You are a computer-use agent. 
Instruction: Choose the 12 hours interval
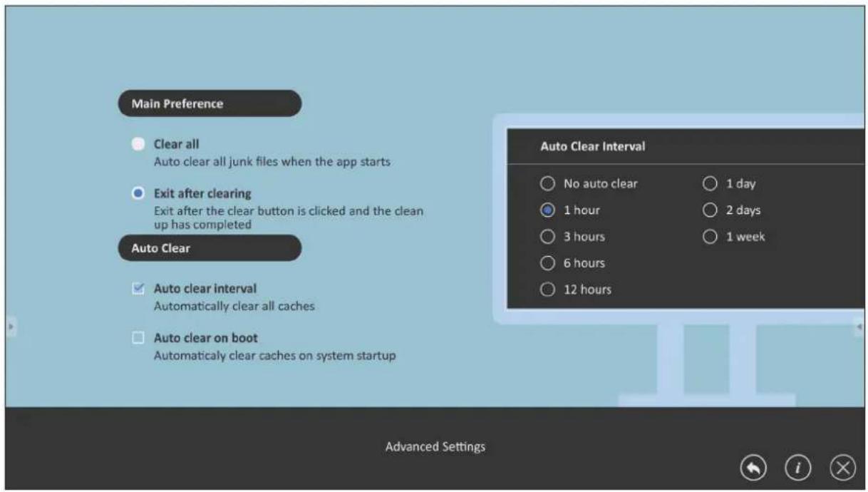point(547,289)
